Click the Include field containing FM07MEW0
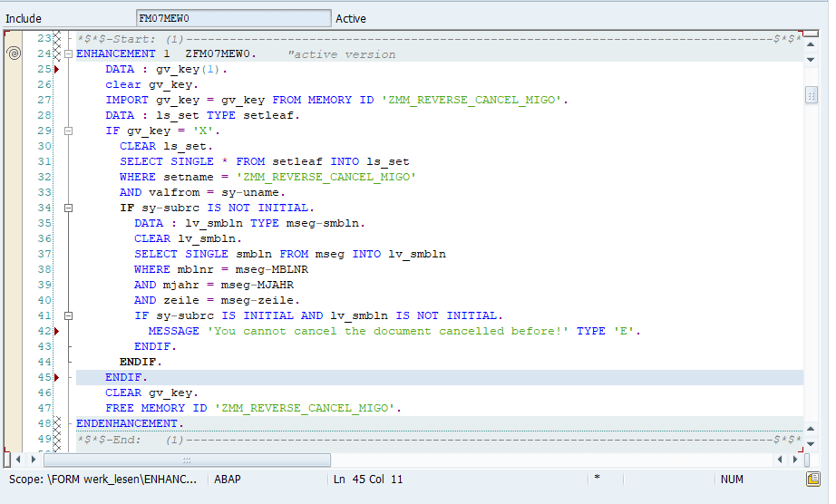Screen dimensions: 836x504 pyautogui.click(x=234, y=18)
